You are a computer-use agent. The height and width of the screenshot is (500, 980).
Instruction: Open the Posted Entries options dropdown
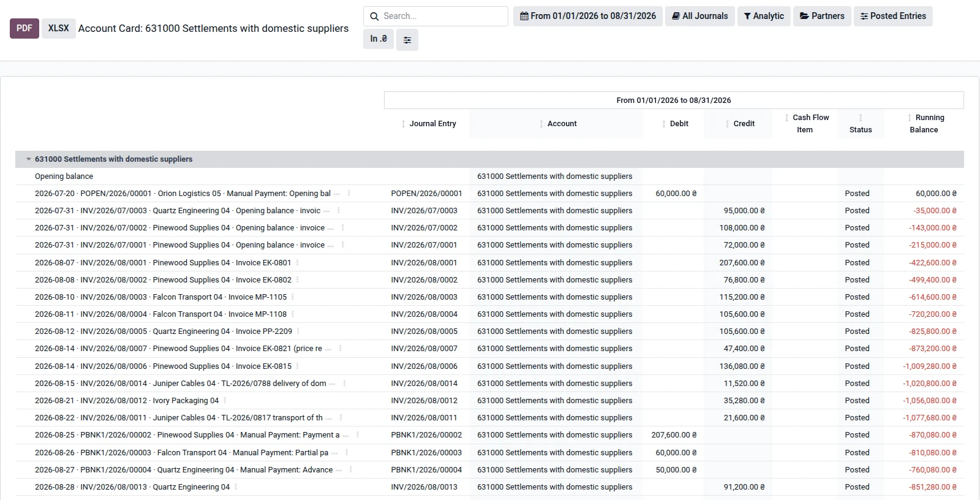tap(893, 16)
